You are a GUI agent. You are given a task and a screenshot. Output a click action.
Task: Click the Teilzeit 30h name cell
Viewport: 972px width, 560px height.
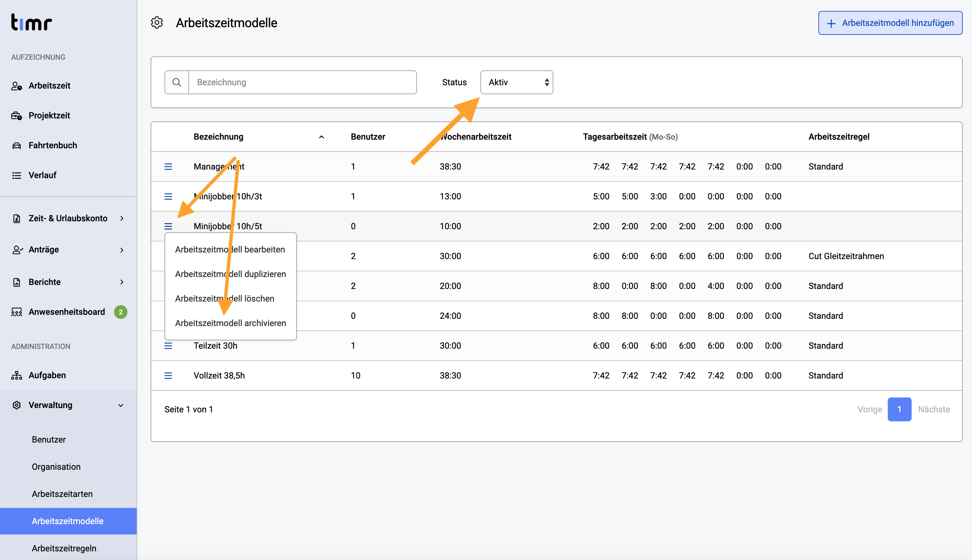click(215, 345)
